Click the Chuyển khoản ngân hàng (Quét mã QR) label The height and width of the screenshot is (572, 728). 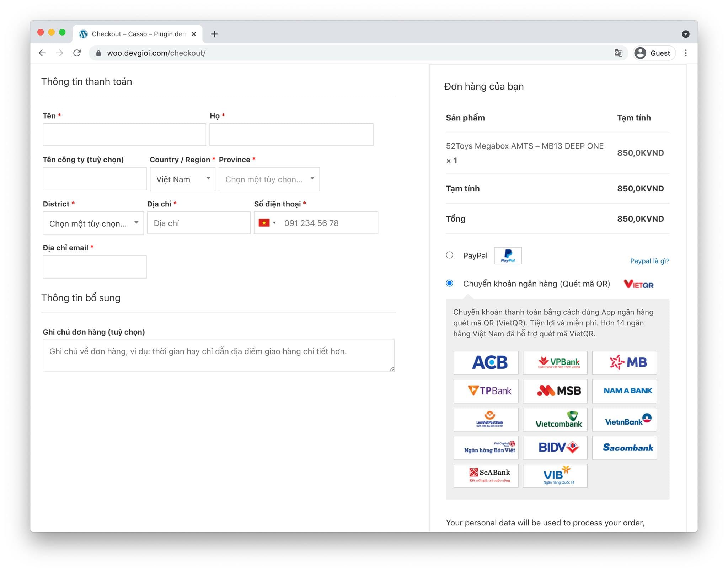[536, 284]
